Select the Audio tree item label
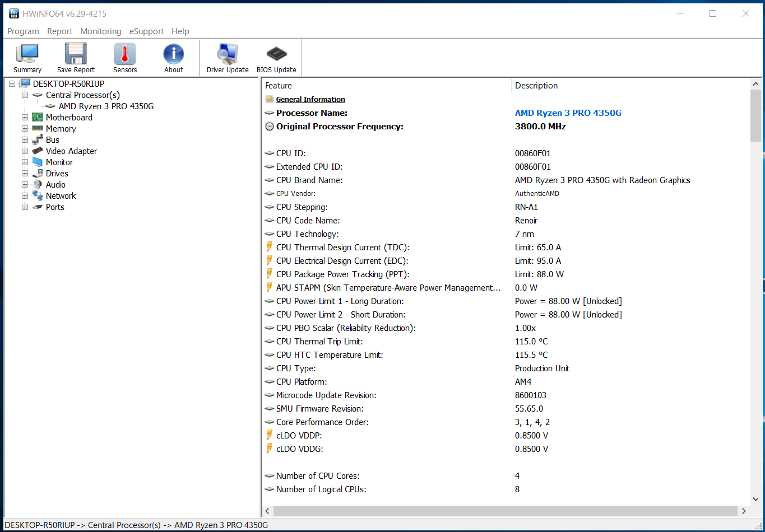This screenshot has width=765, height=532. [x=55, y=184]
